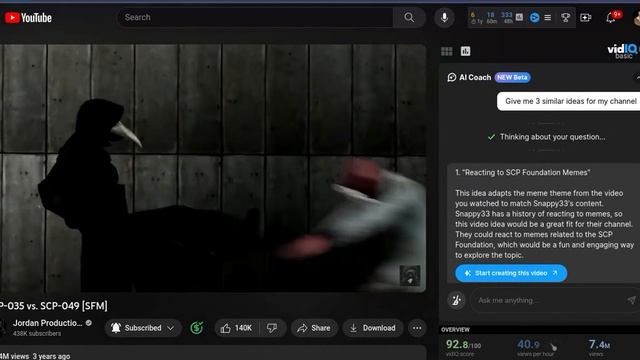Image resolution: width=640 pixels, height=360 pixels.
Task: Click into the YouTube search field
Action: (x=255, y=17)
